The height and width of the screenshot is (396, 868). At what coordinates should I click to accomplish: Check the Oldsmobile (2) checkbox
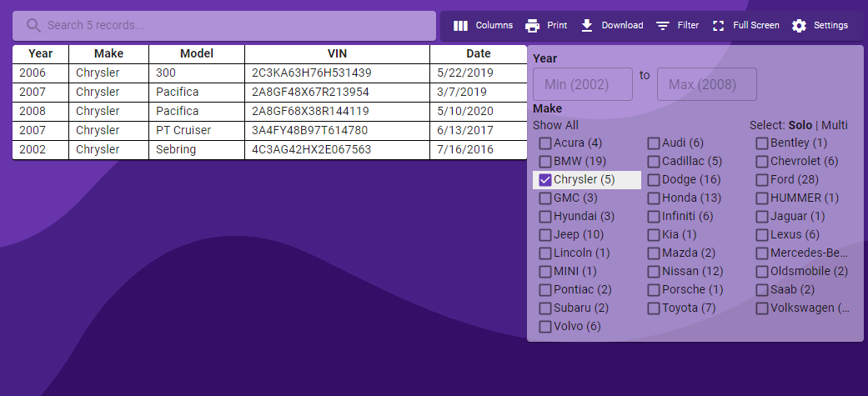click(x=762, y=272)
